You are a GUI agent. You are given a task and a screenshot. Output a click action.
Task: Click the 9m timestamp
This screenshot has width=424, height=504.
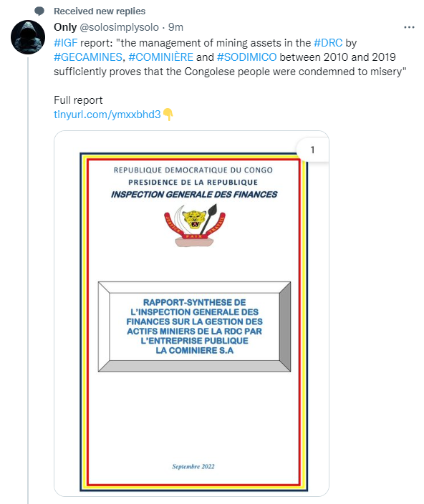coord(175,27)
